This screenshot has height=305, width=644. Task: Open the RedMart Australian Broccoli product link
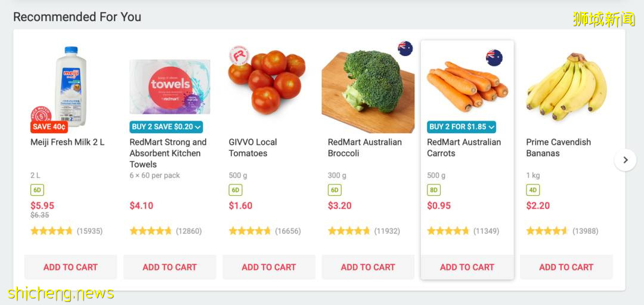tap(364, 147)
